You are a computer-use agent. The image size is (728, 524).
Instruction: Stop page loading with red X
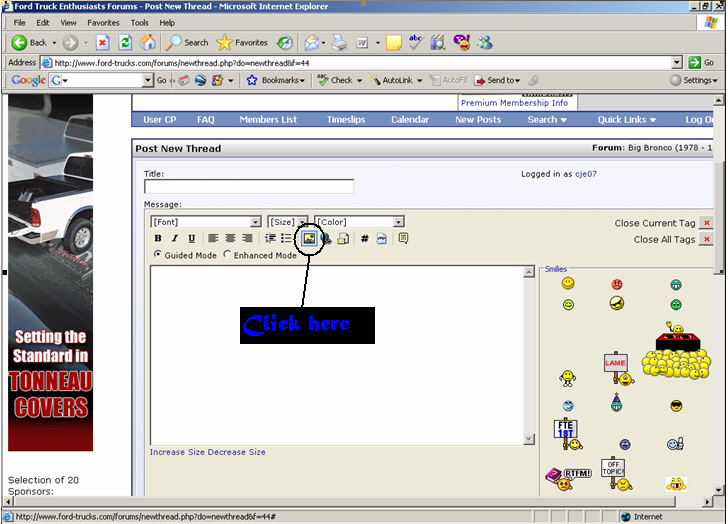[102, 43]
